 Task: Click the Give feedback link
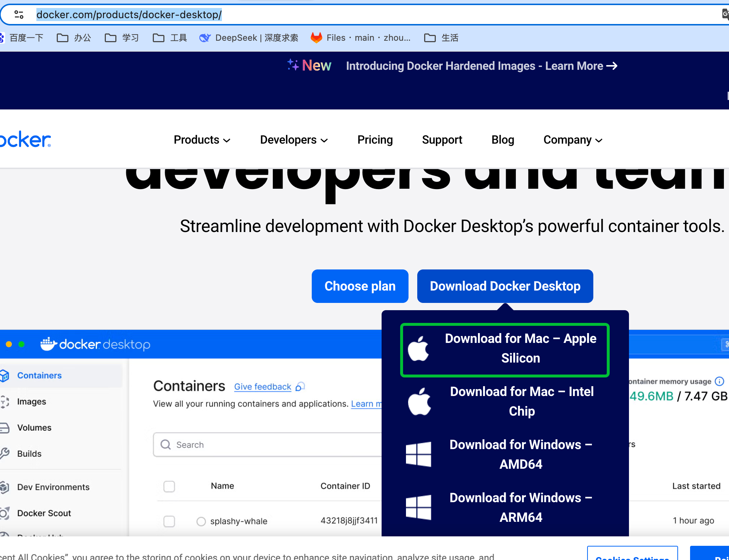coord(263,387)
